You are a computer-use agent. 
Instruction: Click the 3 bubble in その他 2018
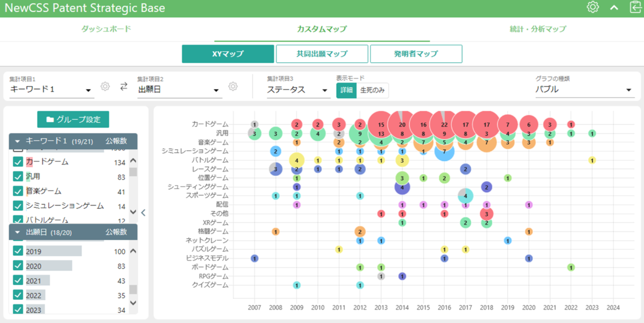click(x=486, y=214)
